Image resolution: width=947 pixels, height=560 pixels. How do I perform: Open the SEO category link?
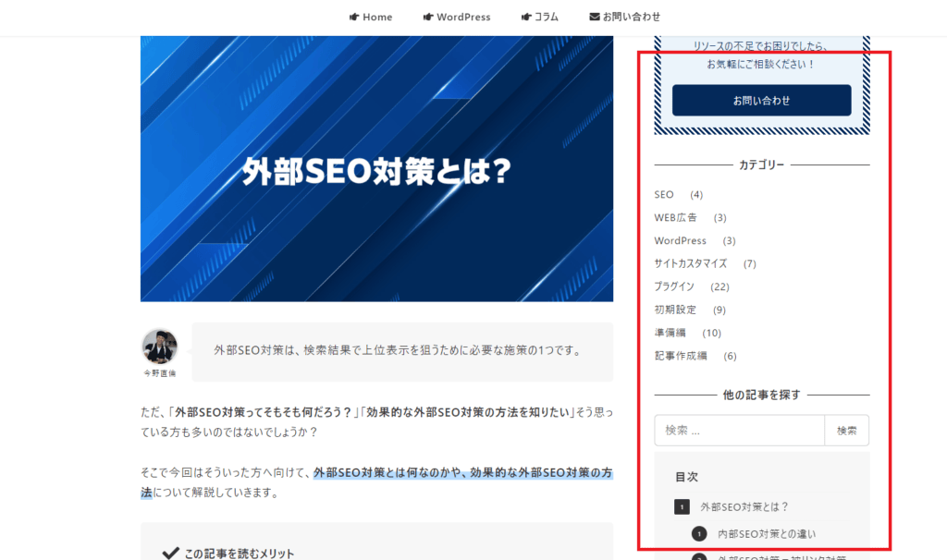664,194
